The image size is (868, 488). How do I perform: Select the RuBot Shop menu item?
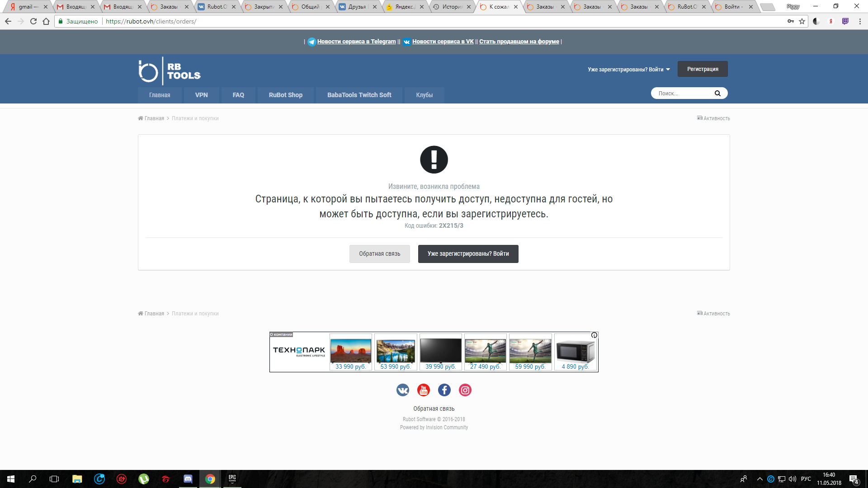(x=285, y=95)
